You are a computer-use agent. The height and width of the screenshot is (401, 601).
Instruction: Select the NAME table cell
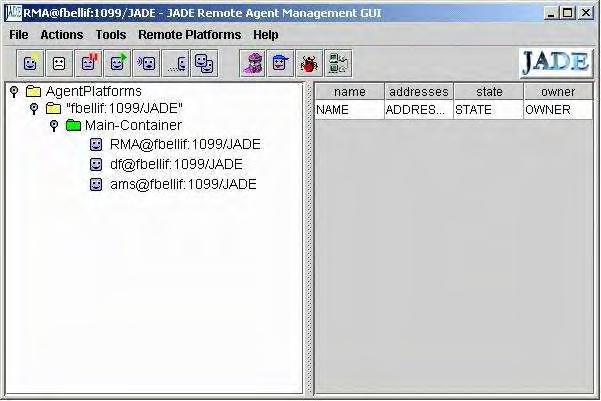tap(350, 110)
